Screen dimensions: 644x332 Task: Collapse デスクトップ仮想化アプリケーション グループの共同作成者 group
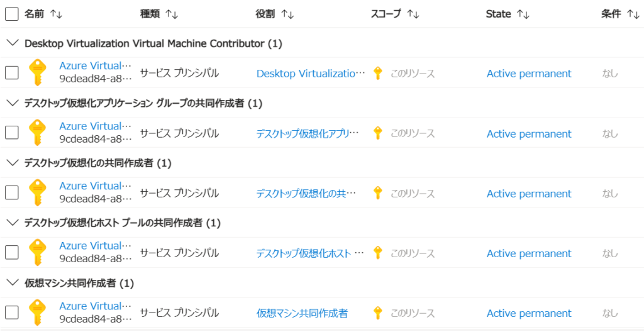(x=11, y=103)
